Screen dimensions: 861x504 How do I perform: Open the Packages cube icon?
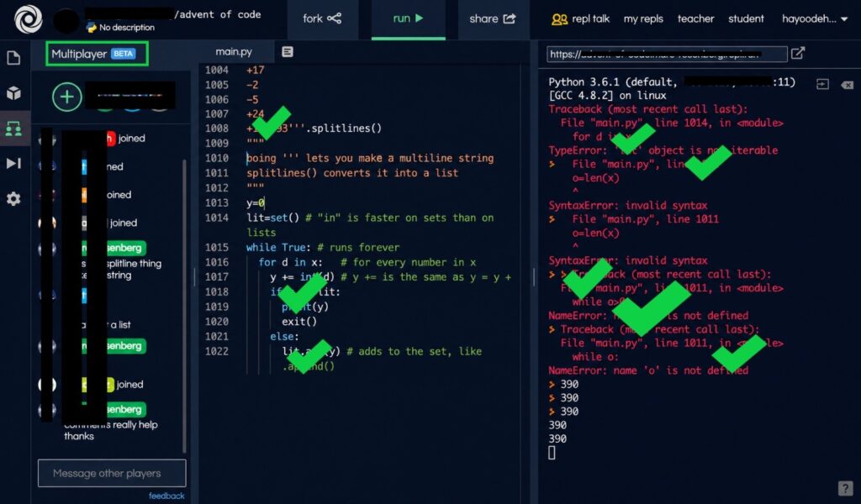coord(13,92)
